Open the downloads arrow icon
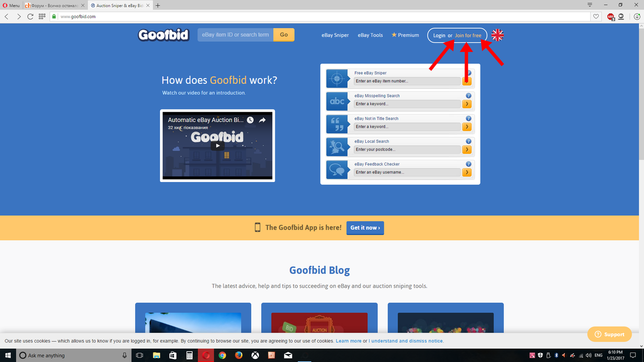This screenshot has height=362, width=644. pos(637,17)
